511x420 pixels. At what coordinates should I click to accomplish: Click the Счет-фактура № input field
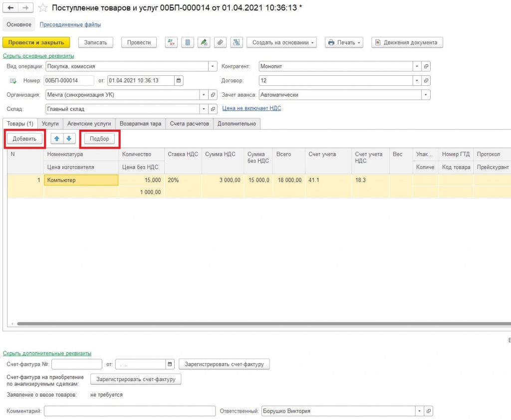tap(77, 364)
